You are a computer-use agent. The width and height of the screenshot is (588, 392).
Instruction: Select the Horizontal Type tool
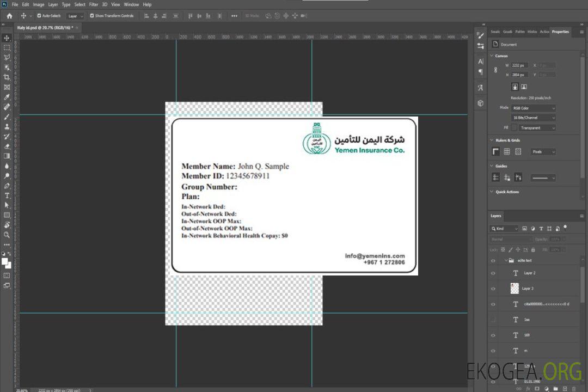(x=7, y=195)
